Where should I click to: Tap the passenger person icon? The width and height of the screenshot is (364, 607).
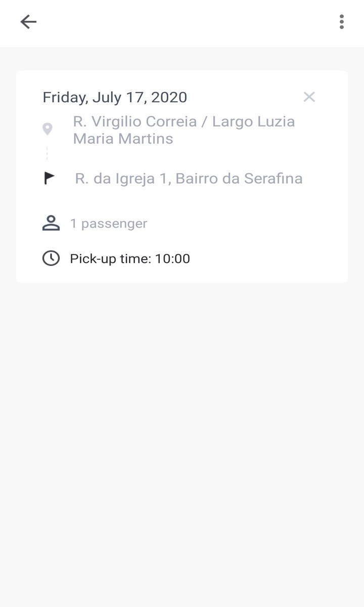[x=51, y=223]
